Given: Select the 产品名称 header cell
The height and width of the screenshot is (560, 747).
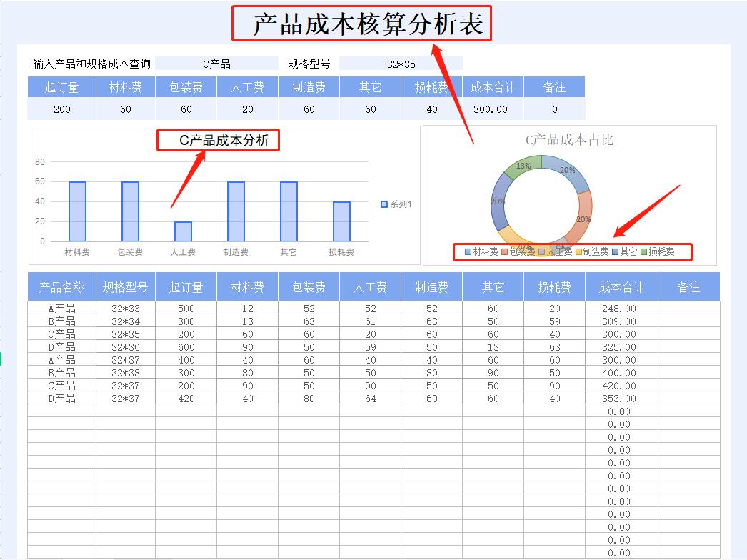Looking at the screenshot, I should pyautogui.click(x=61, y=286).
